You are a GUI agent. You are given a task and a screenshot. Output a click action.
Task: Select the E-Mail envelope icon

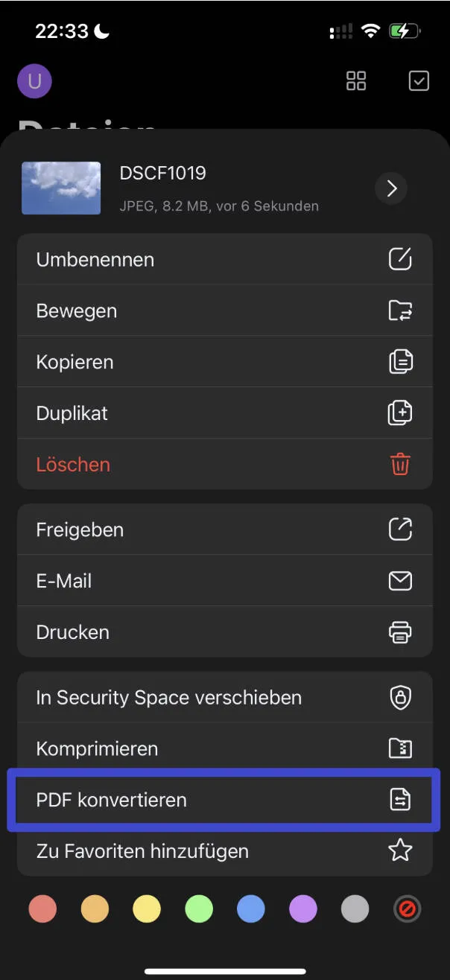click(401, 581)
